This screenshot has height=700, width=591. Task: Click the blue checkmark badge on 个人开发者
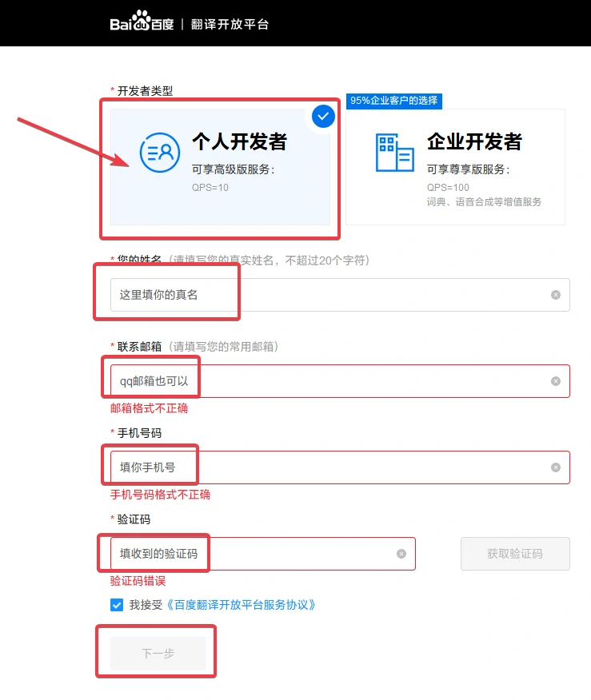pos(323,116)
